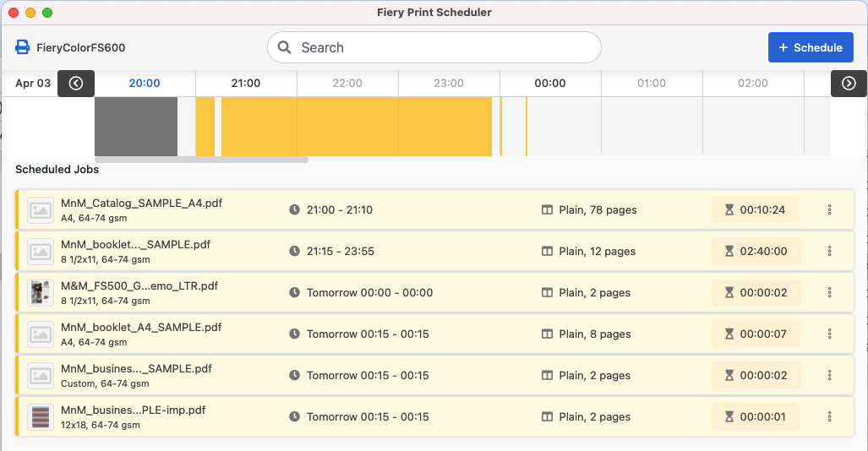Screen dimensions: 868x451
Task: Click placeholder thumbnail of MnM_Catalog_SAMPLE_A4.pdf
Action: (41, 210)
